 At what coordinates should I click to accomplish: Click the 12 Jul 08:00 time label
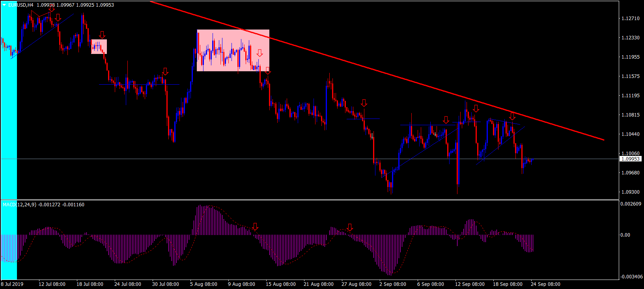pyautogui.click(x=52, y=284)
